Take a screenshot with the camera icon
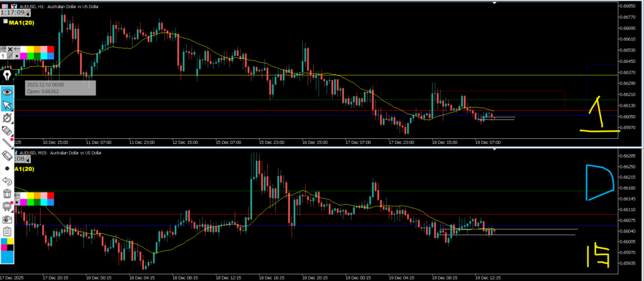Screen dimensions: 644x281 (x=8, y=219)
